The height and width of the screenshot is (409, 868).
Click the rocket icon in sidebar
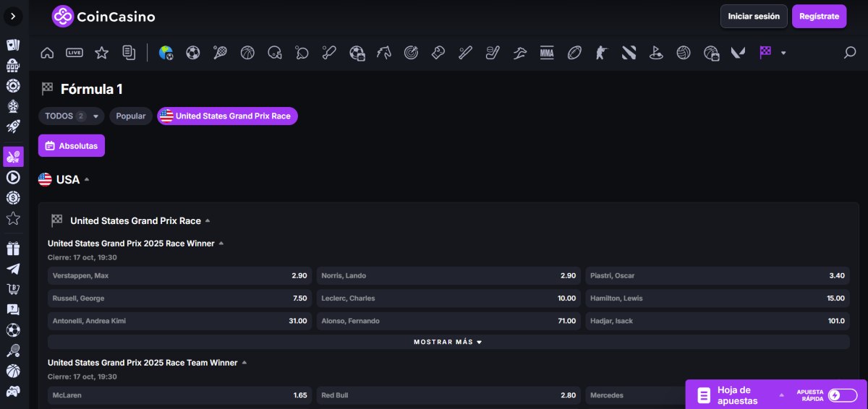pos(13,126)
